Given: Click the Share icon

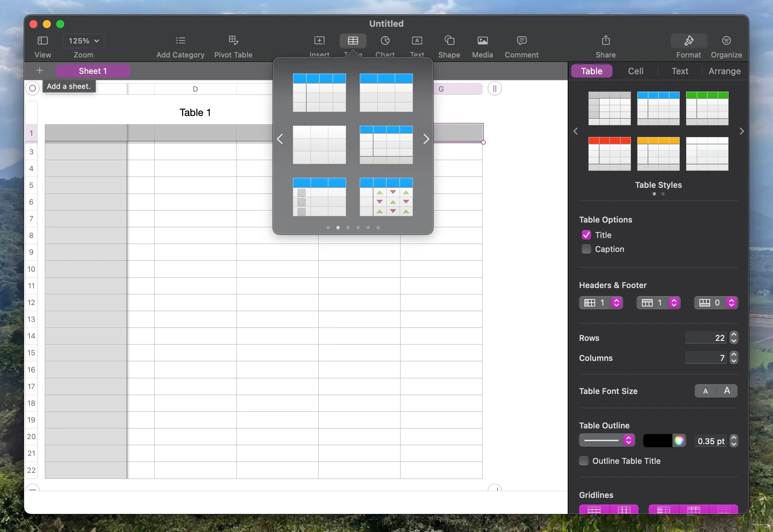Looking at the screenshot, I should 605,41.
